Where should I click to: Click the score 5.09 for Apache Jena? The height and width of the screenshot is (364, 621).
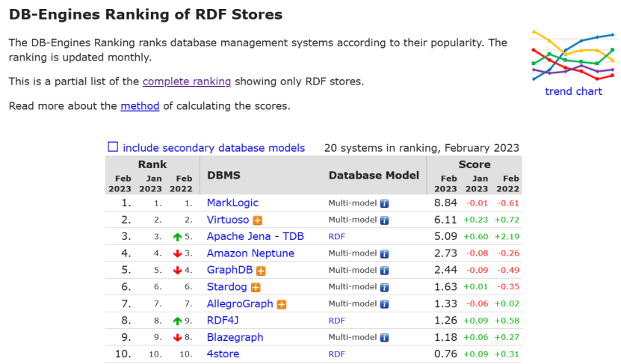click(x=445, y=236)
